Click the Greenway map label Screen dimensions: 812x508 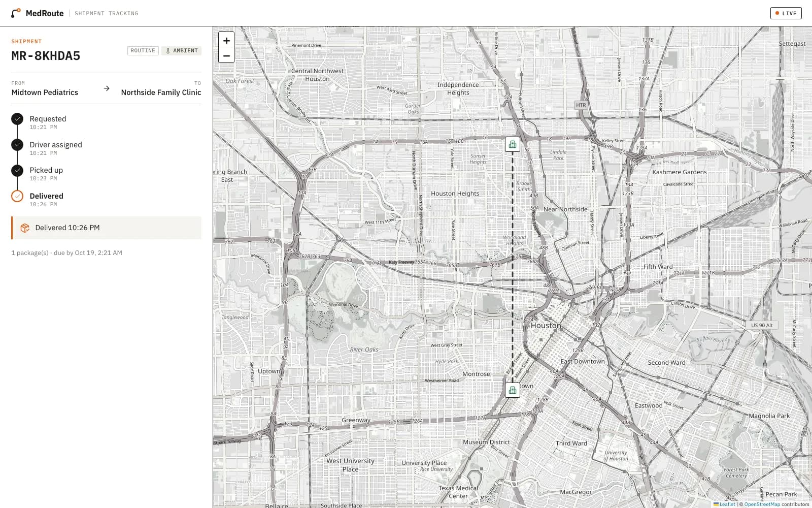click(x=356, y=420)
